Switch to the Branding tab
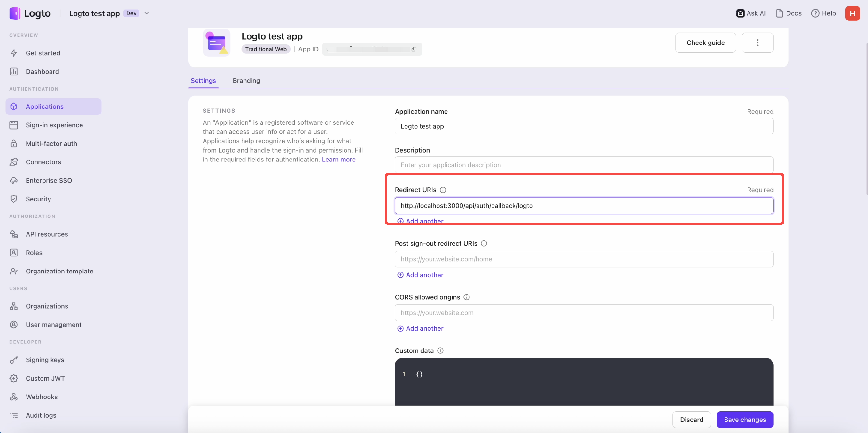This screenshot has width=868, height=433. pos(246,81)
